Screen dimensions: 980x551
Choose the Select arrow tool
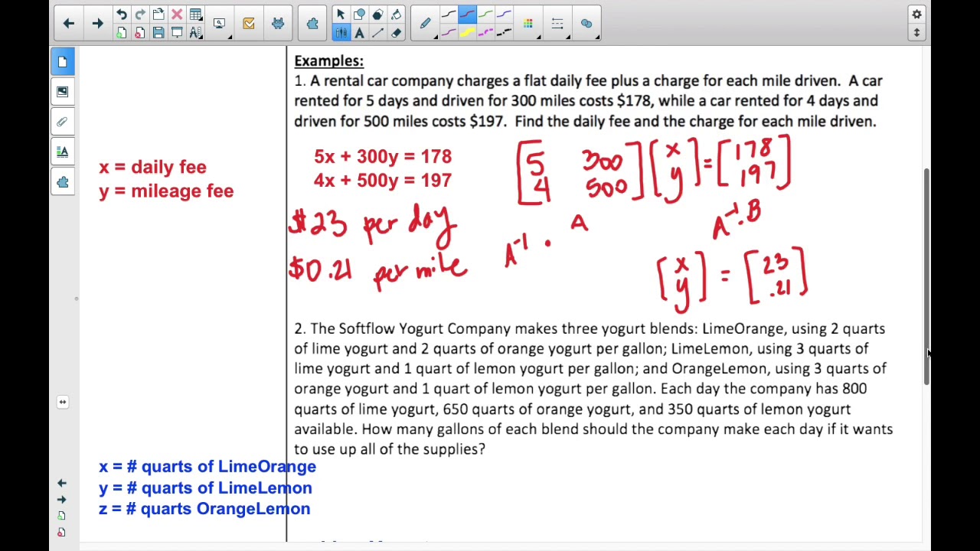[x=341, y=15]
